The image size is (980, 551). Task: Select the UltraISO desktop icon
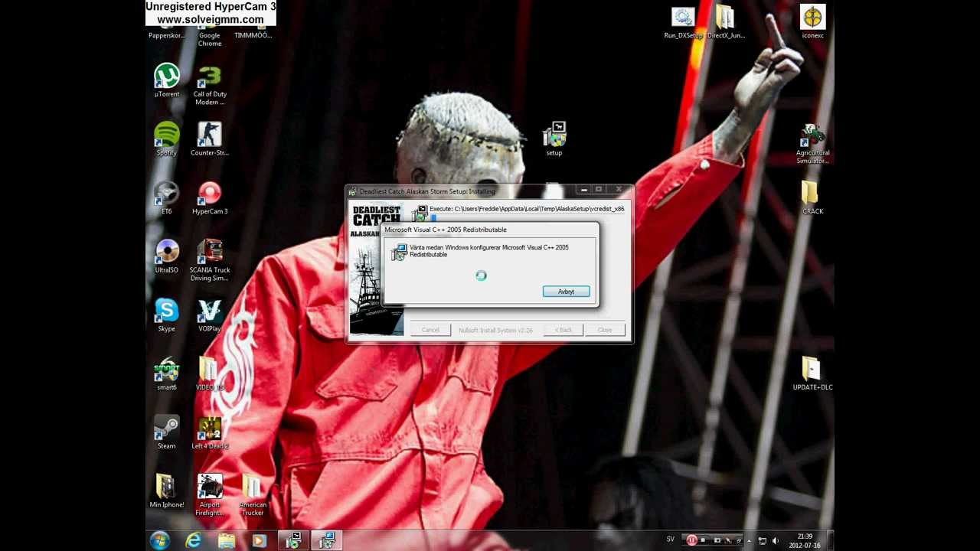pos(167,257)
